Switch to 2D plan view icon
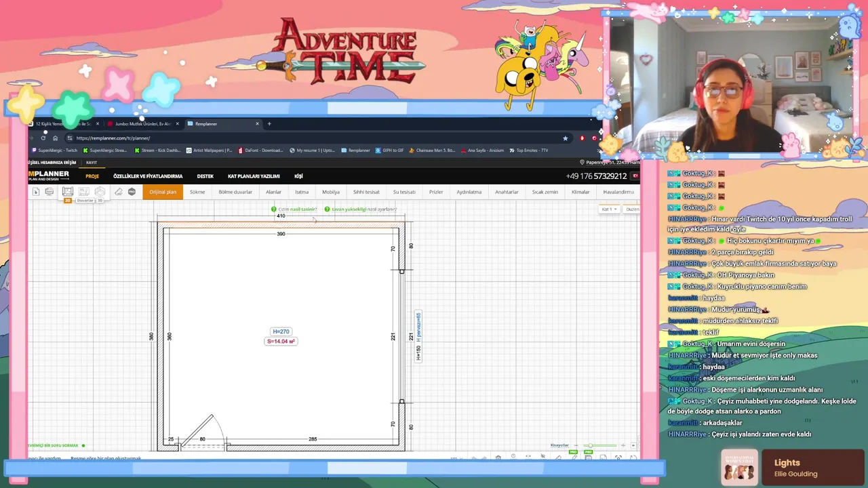Viewport: 868px width, 488px height. point(68,192)
